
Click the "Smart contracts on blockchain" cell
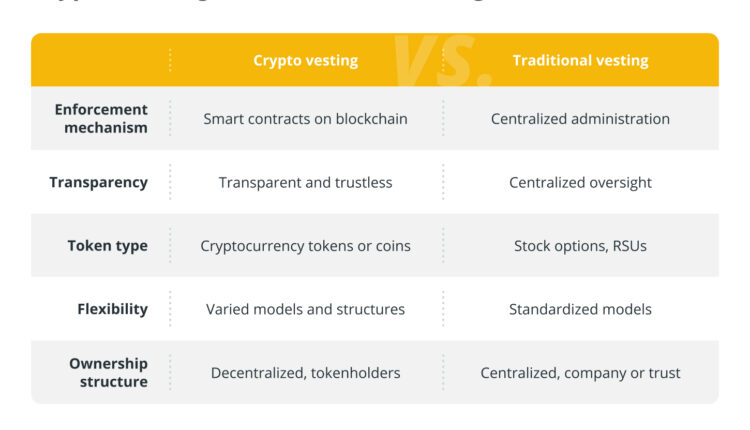[x=305, y=118]
